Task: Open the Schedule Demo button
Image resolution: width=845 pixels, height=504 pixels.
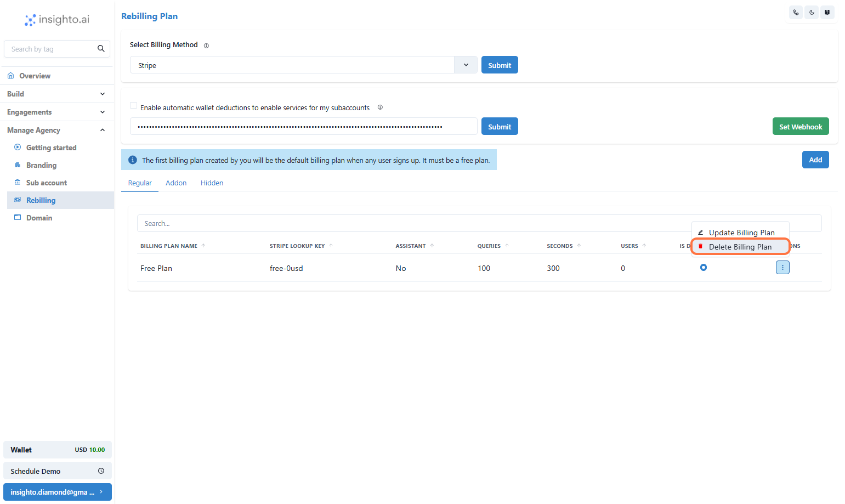Action: [58, 471]
